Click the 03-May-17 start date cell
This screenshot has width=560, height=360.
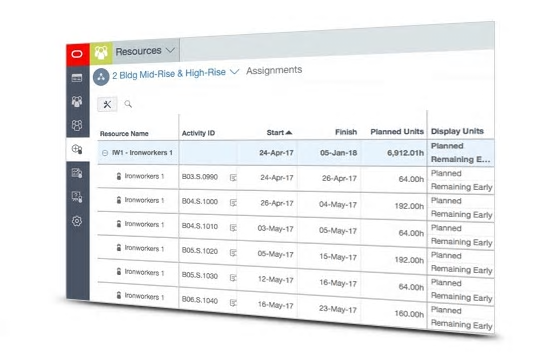tap(275, 229)
